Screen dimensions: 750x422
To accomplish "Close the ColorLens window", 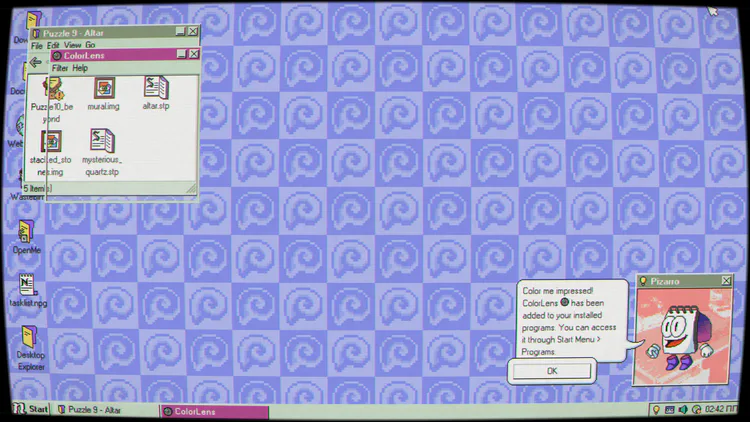I will (x=194, y=54).
